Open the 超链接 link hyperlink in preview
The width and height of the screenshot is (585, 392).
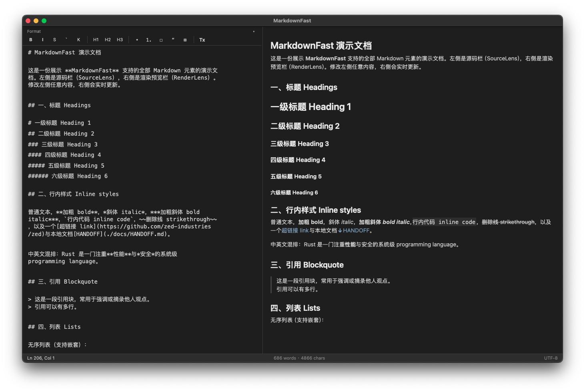pos(295,230)
